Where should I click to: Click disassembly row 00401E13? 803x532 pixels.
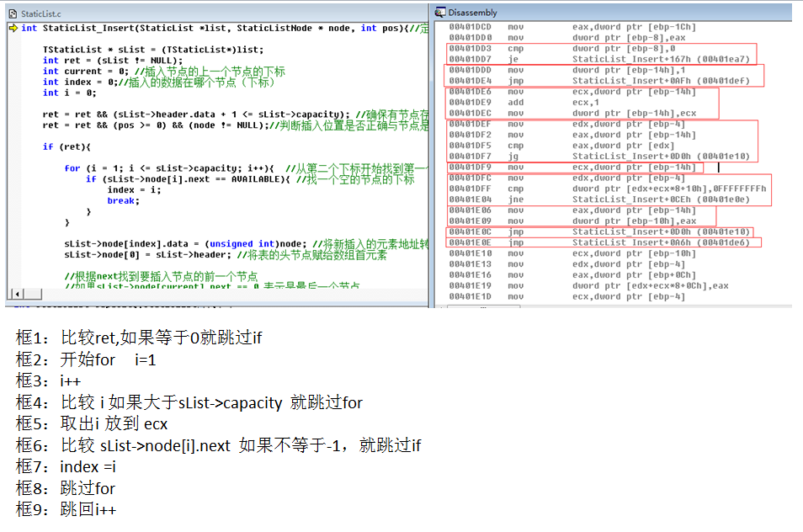click(567, 263)
